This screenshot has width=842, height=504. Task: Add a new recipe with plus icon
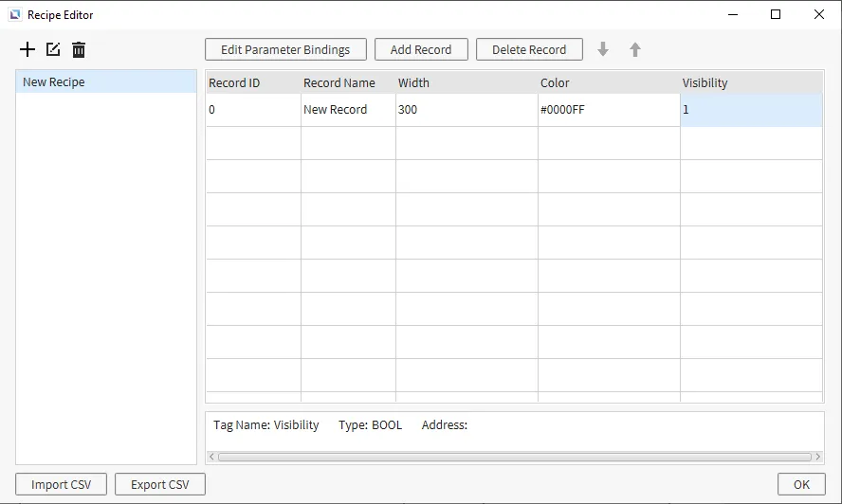tap(27, 49)
